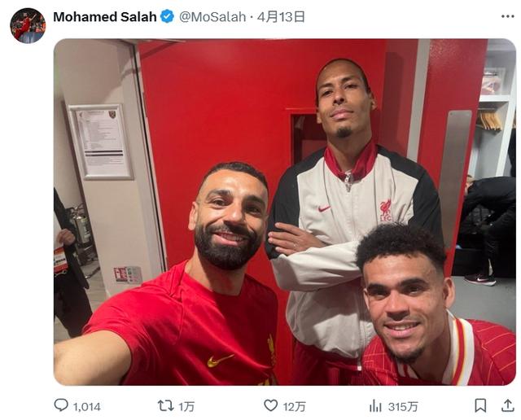Click the 4月13日 date link
Screen dimensions: 521x420
[x=281, y=16]
